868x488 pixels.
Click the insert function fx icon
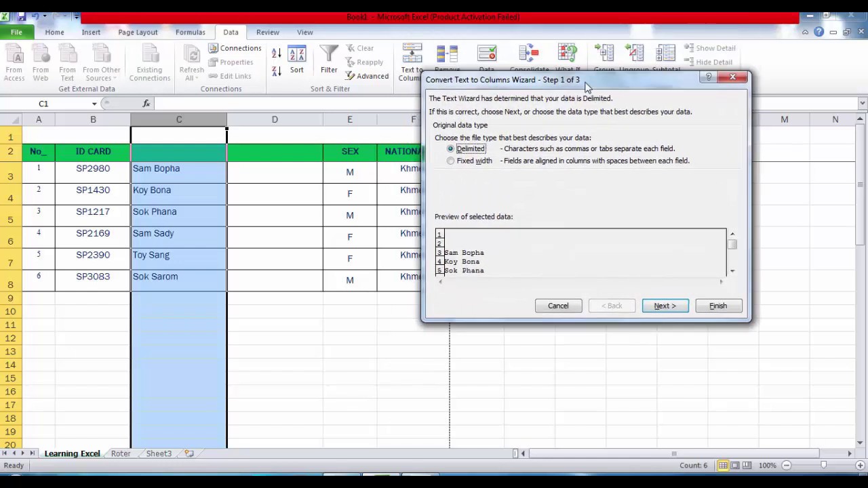[146, 104]
